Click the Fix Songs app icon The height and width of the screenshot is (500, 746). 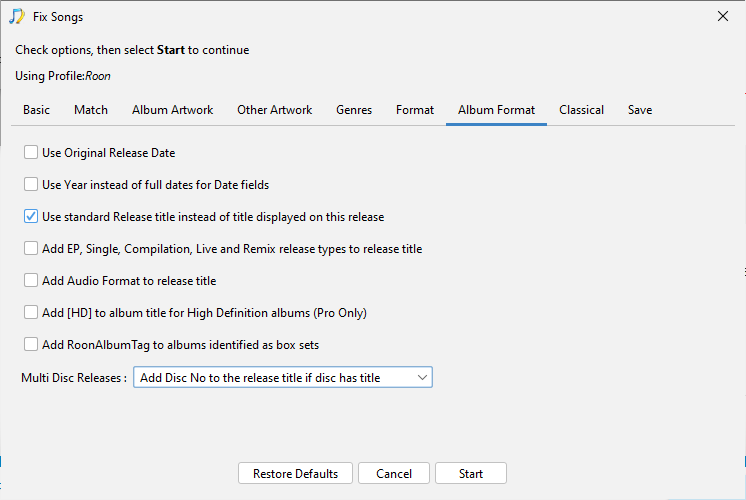17,17
